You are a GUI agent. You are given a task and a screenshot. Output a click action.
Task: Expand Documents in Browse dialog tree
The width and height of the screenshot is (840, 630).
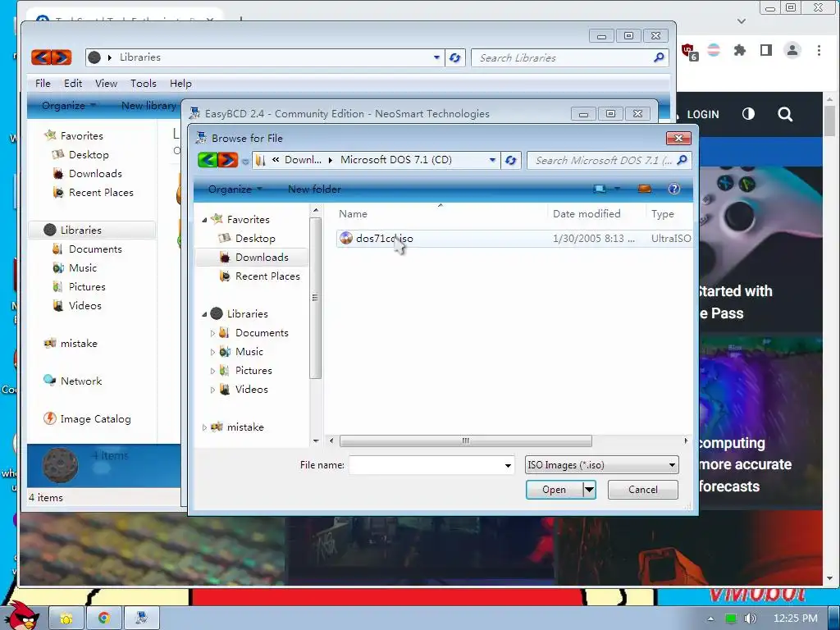pos(212,333)
